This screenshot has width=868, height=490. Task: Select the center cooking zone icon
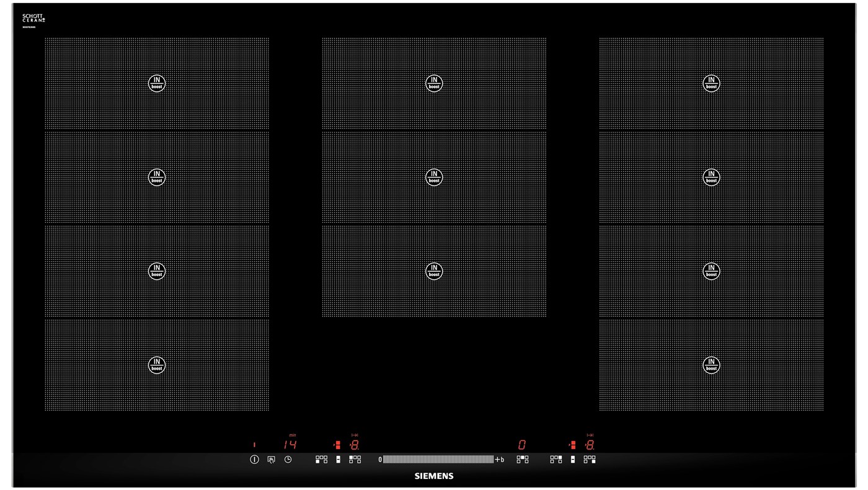[x=523, y=460]
